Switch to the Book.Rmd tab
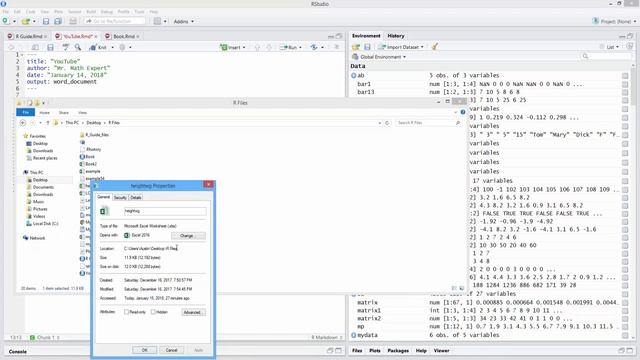Screen dimensions: 640x360 [124, 36]
